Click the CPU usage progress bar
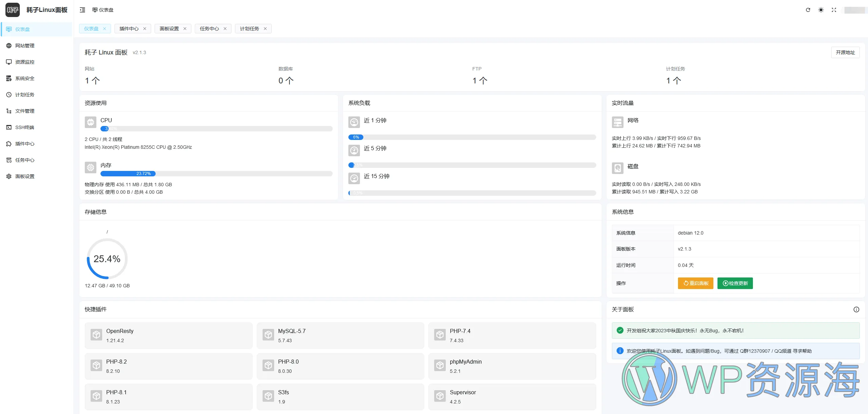Image resolution: width=868 pixels, height=414 pixels. 217,129
